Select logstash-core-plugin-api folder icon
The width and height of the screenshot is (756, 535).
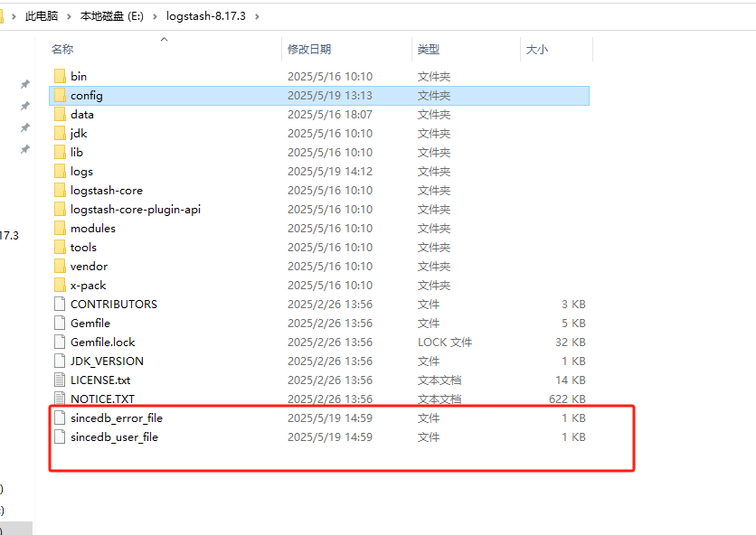[60, 209]
